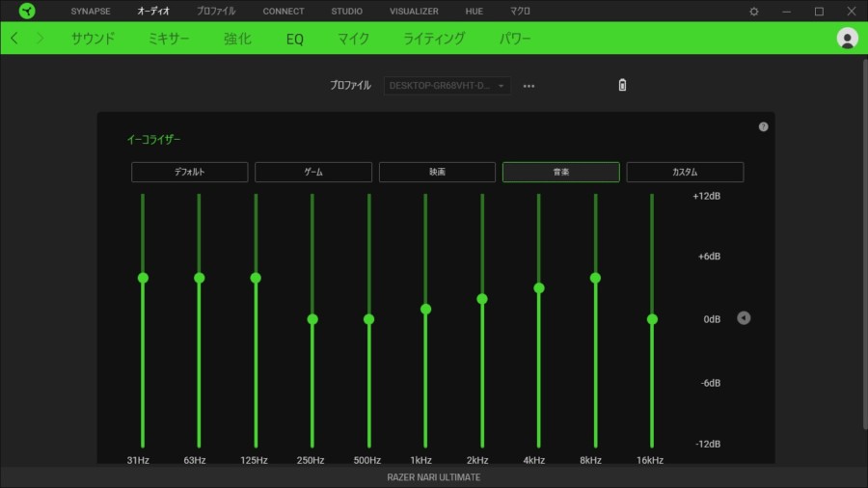Screen dimensions: 868x488
Task: Click the 1kHz slider handle
Action: click(425, 309)
